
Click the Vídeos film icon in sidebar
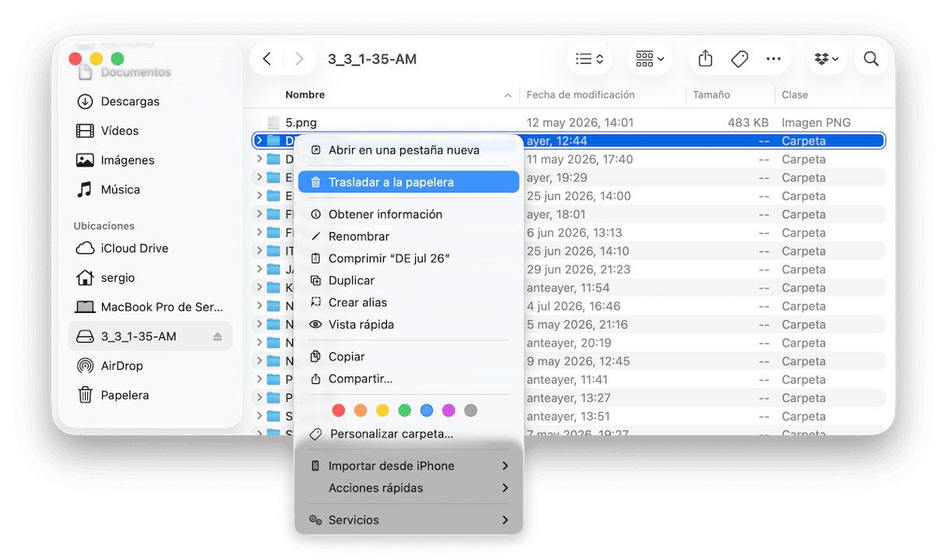85,131
